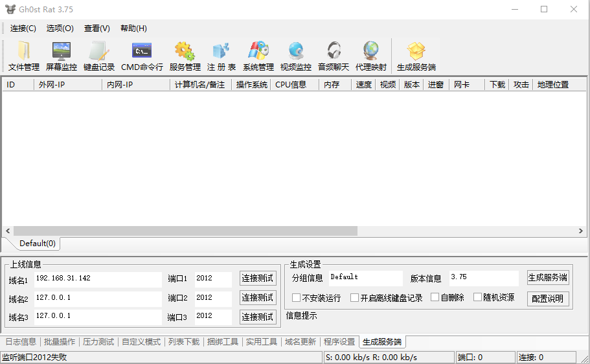Sort by 计算机名/备注 column header
This screenshot has height=364, width=590.
pyautogui.click(x=201, y=85)
